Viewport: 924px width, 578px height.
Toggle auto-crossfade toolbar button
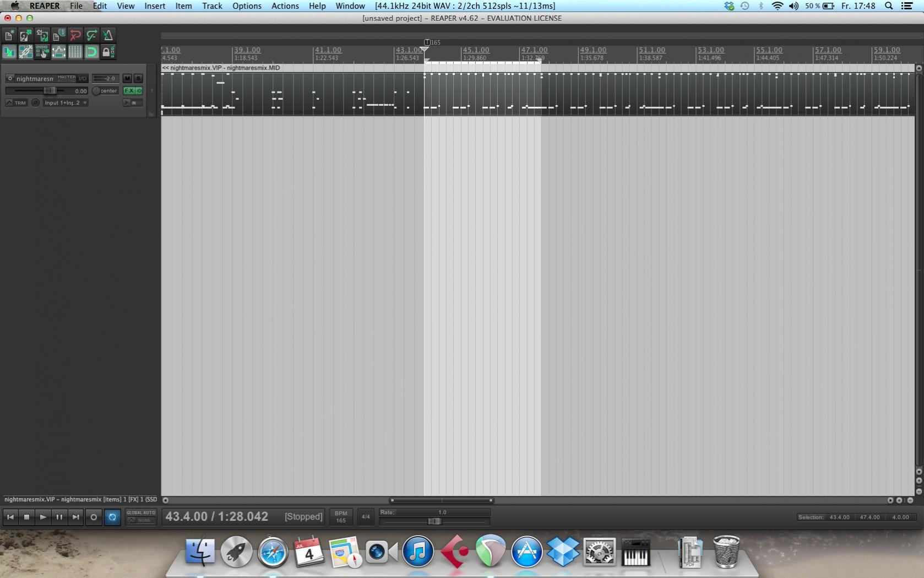[x=9, y=52]
